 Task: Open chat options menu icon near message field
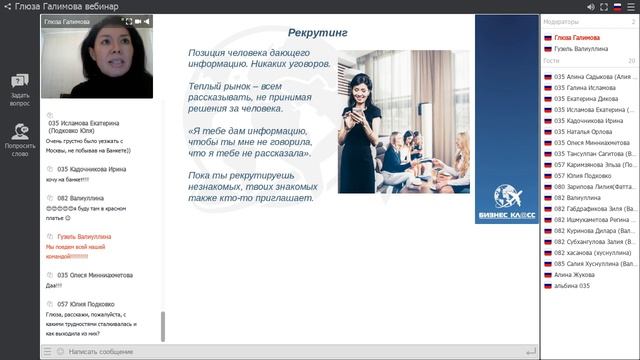click(x=48, y=351)
